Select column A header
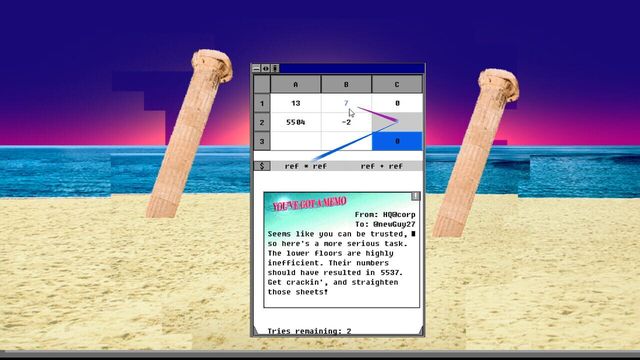640x360 pixels. [296, 84]
